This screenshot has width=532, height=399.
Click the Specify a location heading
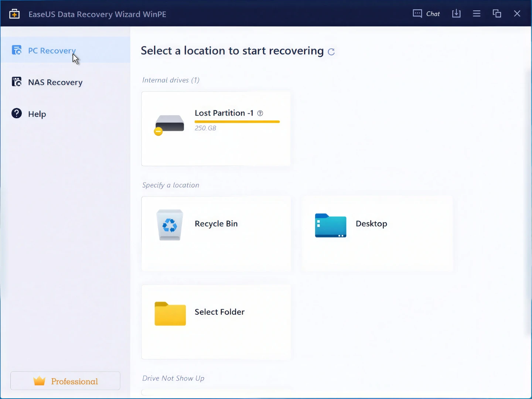click(171, 185)
